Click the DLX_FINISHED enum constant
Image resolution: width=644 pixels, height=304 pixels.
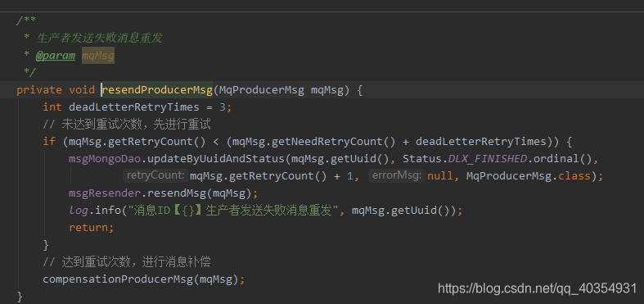coord(488,158)
